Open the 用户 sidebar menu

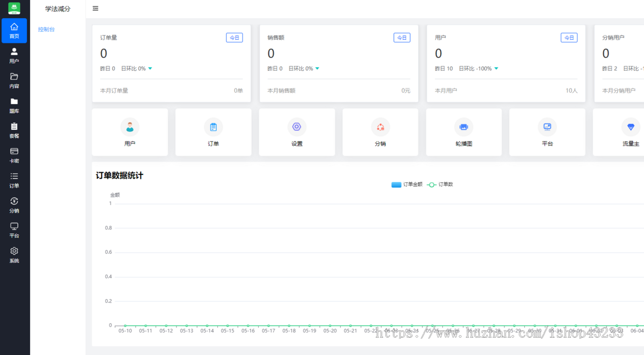14,55
